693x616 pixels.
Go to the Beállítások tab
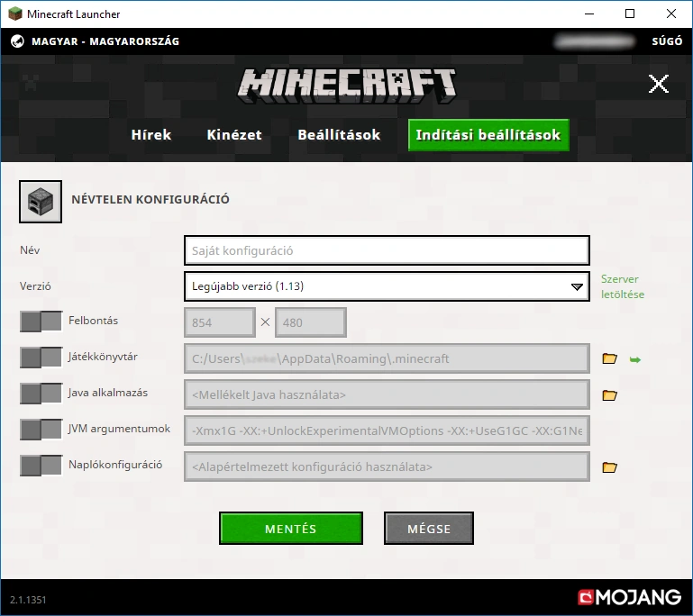339,135
